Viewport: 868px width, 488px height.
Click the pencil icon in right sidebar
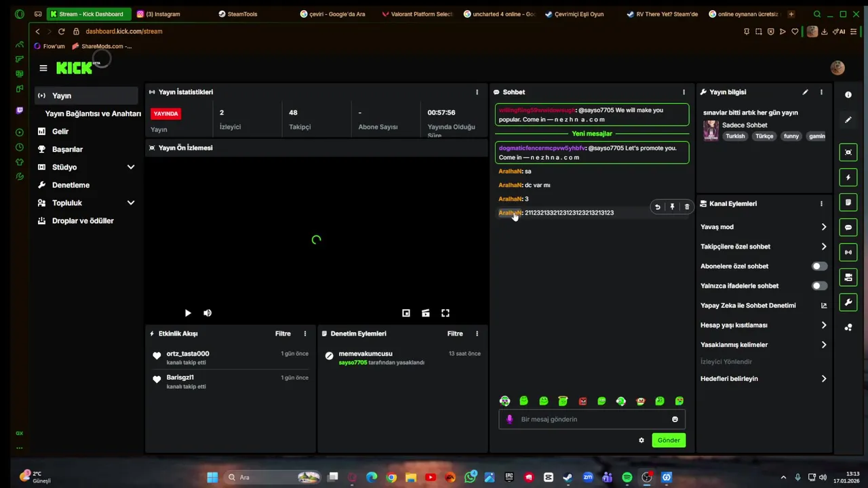[848, 120]
